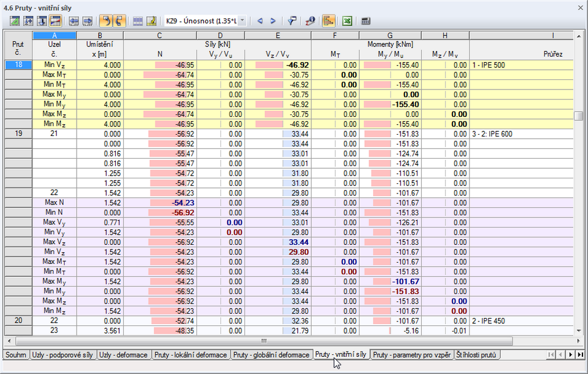The height and width of the screenshot is (374, 588).
Task: Click the 21.79 shear value cell
Action: coord(277,330)
